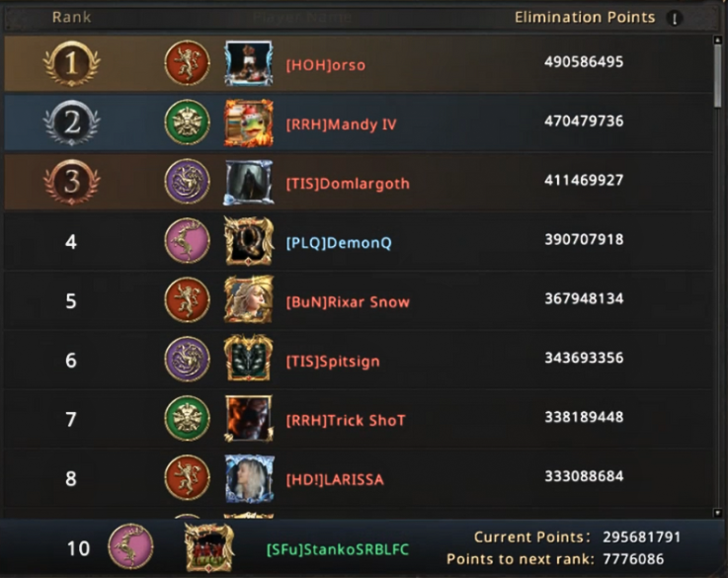
Task: Open your own avatar [SFu]StankoSRBLFC
Action: click(209, 547)
